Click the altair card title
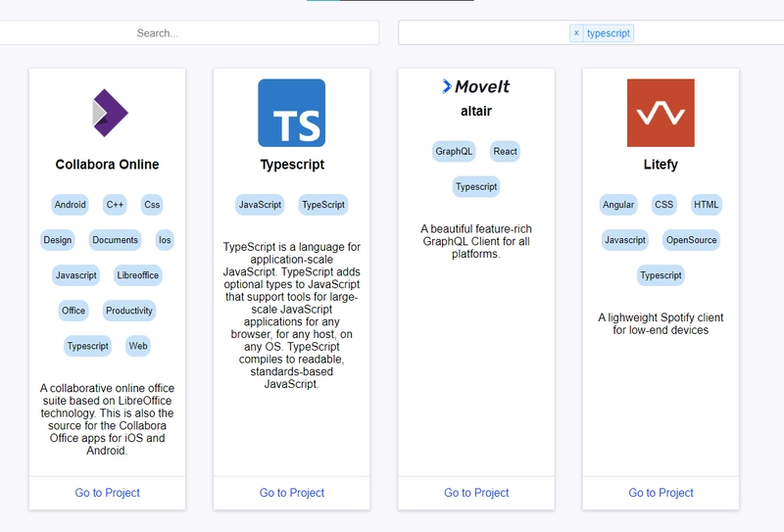Image resolution: width=784 pixels, height=532 pixels. [x=476, y=111]
